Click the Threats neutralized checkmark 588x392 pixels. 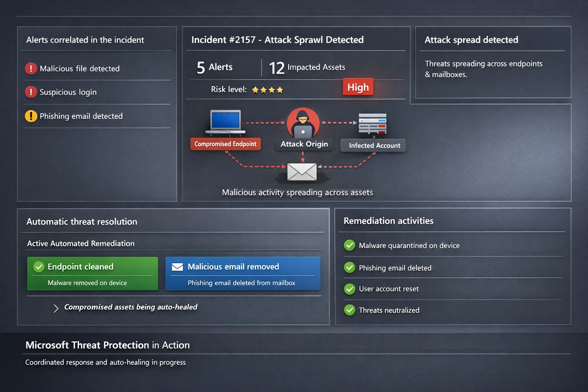(x=350, y=310)
